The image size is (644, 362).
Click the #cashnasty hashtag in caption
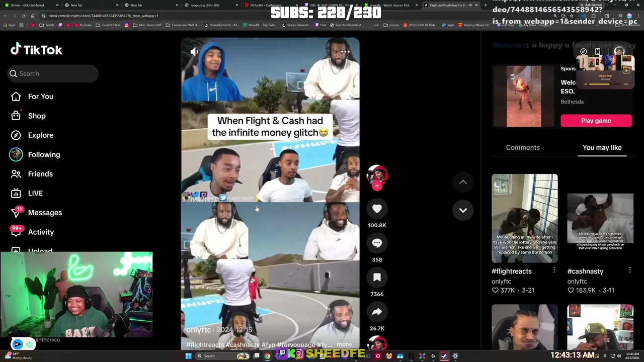click(243, 345)
